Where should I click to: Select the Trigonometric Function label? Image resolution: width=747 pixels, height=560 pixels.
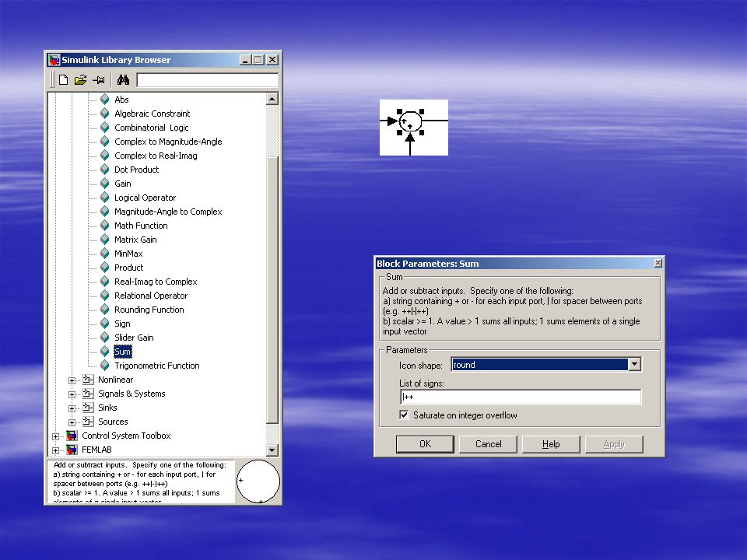156,366
